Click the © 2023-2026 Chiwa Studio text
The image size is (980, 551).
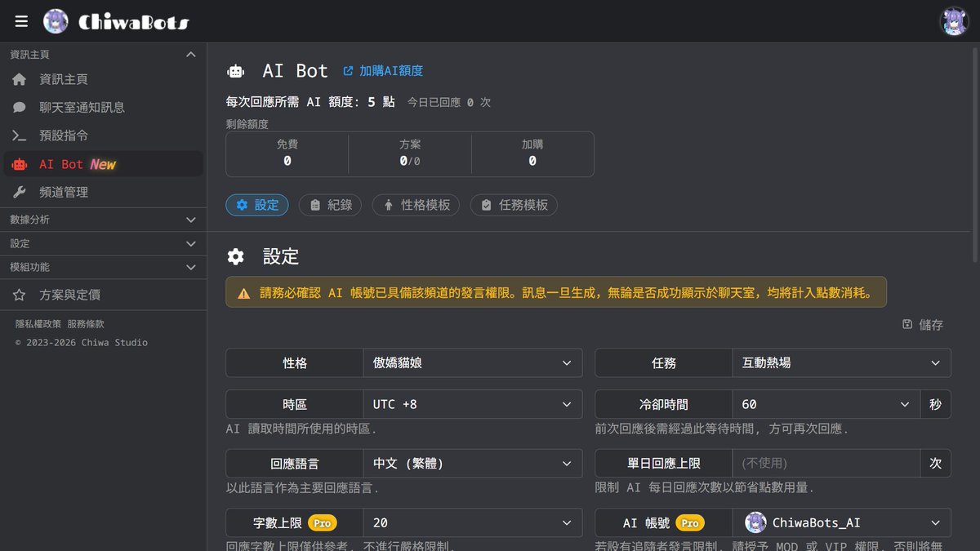[82, 342]
